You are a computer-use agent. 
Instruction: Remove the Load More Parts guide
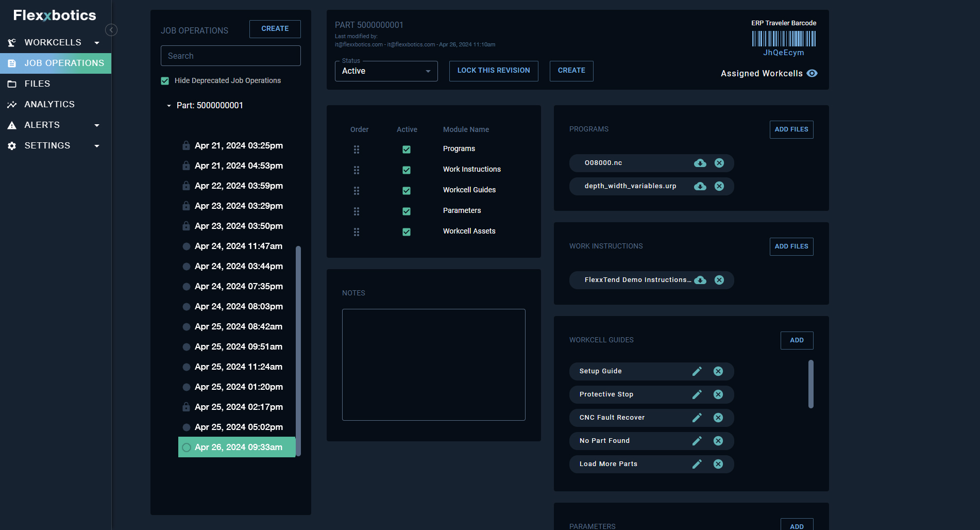(x=718, y=464)
